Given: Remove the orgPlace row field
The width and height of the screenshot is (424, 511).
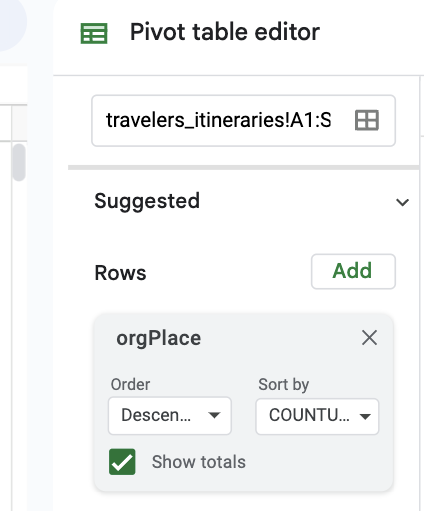Looking at the screenshot, I should pyautogui.click(x=369, y=338).
